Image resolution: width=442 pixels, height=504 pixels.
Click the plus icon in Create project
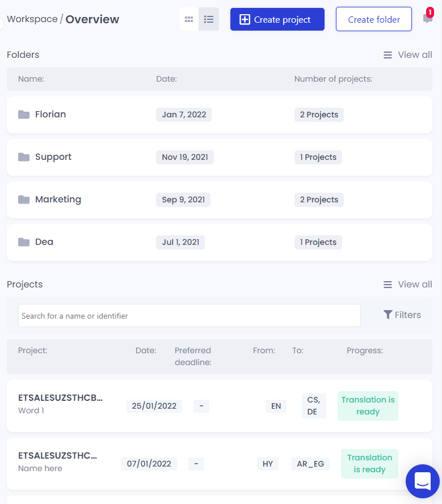[x=245, y=20]
